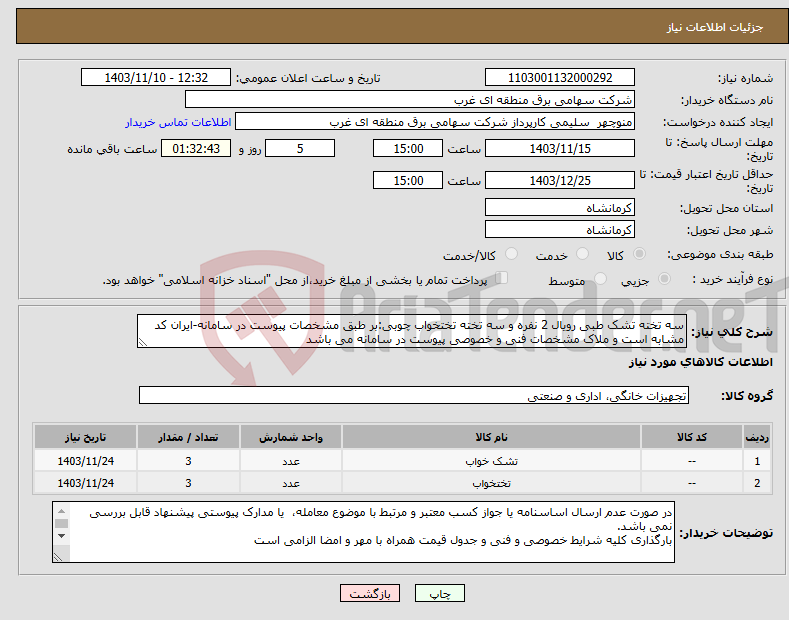789x620 pixels.
Task: Click the price validity date 1403/12/25
Action: point(560,180)
